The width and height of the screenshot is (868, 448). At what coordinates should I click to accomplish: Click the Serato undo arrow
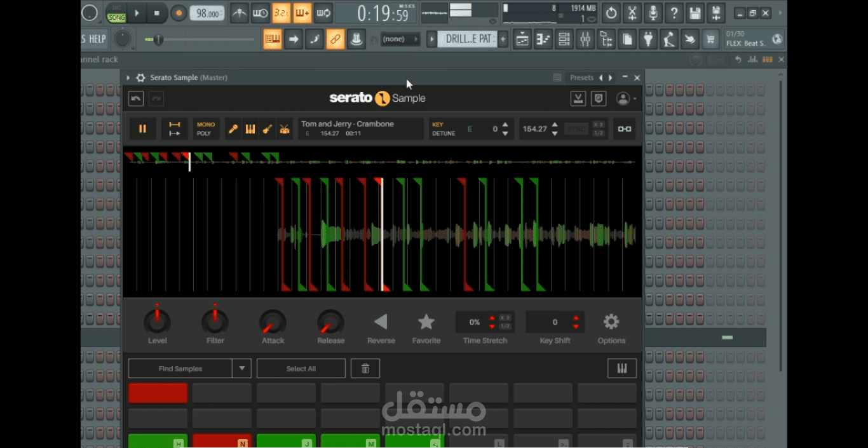pos(136,98)
